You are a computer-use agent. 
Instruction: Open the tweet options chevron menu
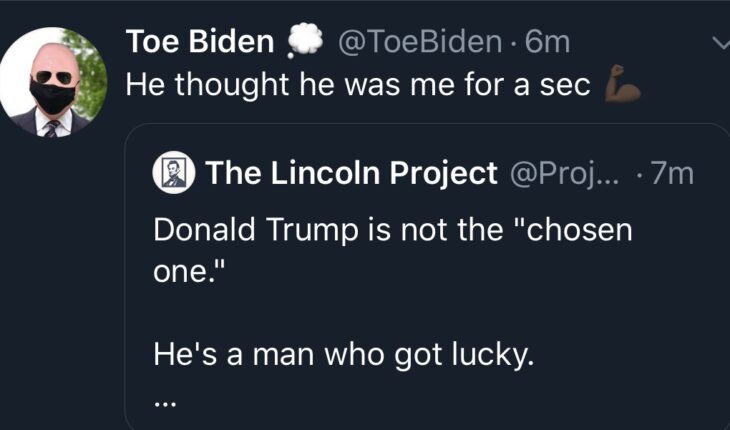tap(719, 43)
